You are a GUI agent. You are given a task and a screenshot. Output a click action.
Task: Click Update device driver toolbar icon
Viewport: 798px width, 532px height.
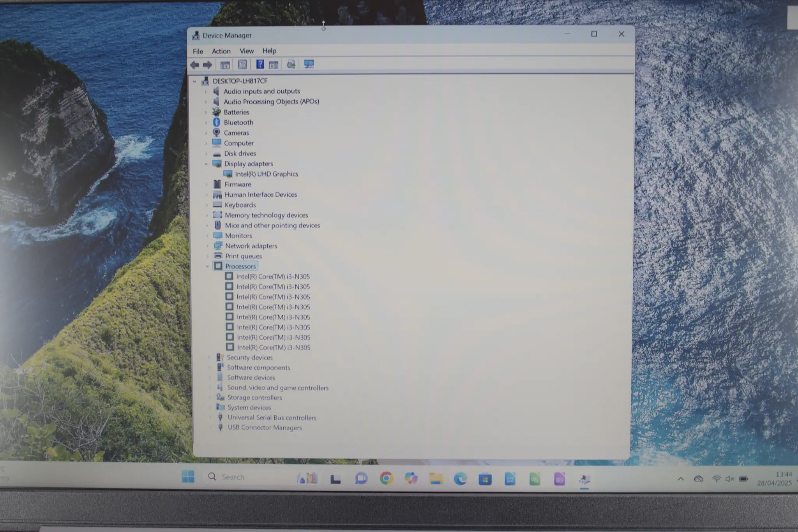click(x=291, y=64)
